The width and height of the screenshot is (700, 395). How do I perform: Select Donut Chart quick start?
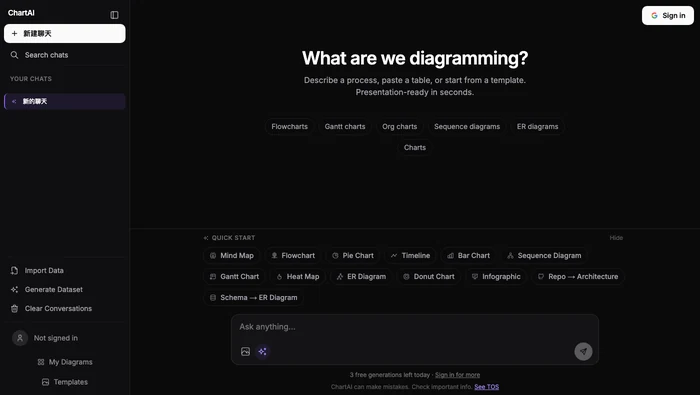pyautogui.click(x=429, y=276)
